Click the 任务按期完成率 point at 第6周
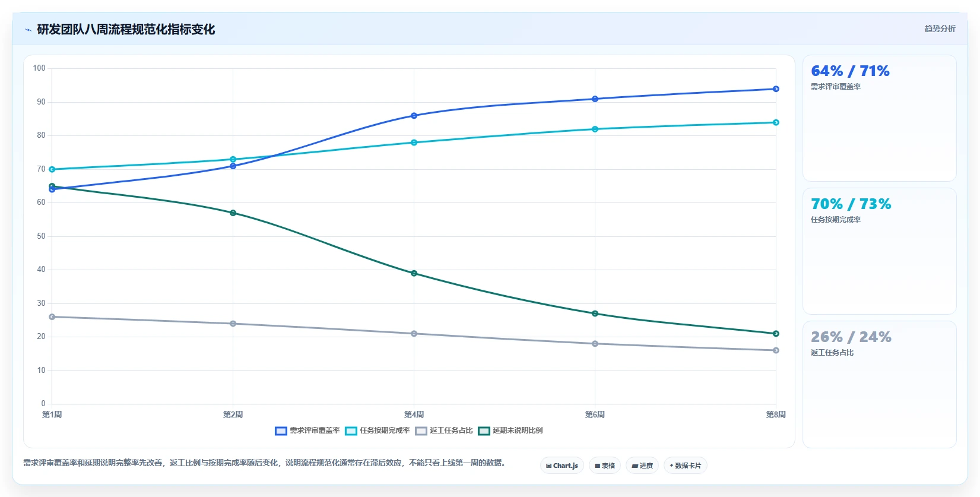Screen dimensions: 980x497 tap(595, 129)
